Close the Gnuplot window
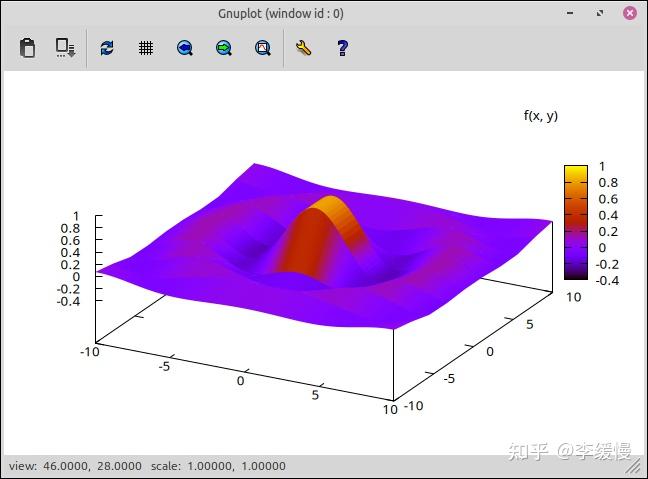648x479 pixels. click(x=629, y=13)
